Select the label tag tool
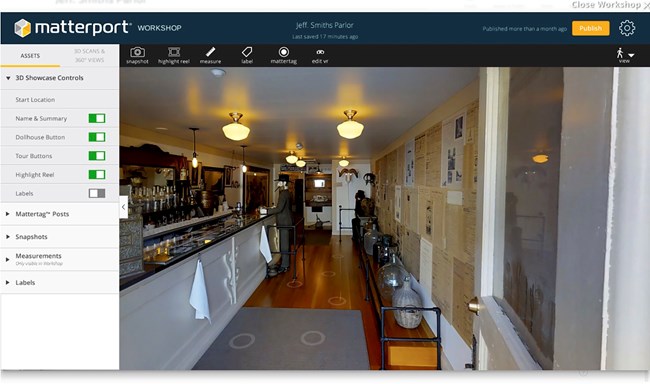Image resolution: width=650 pixels, height=384 pixels. coord(247,56)
